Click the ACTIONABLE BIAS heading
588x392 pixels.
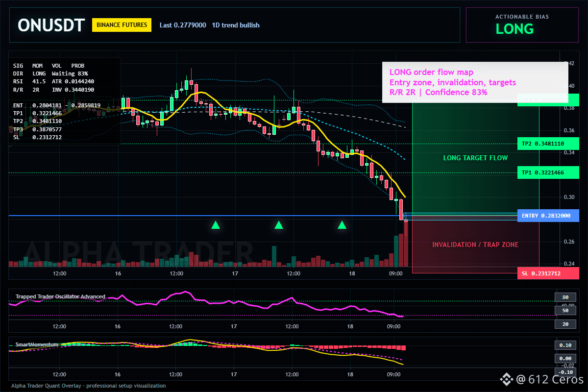point(522,17)
